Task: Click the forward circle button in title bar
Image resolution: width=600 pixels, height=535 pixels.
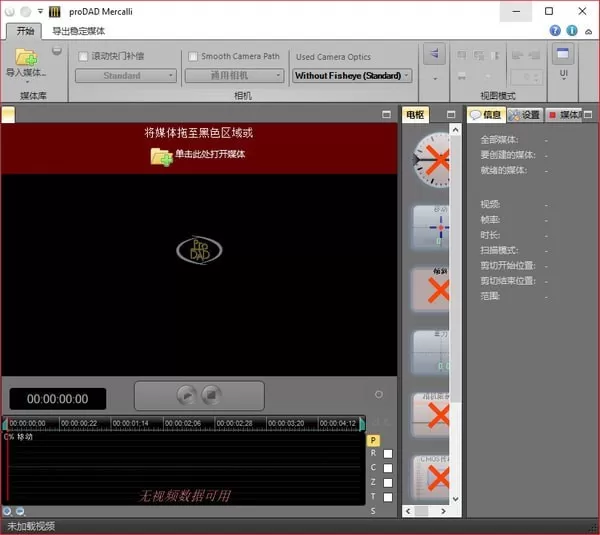Action: coord(26,12)
